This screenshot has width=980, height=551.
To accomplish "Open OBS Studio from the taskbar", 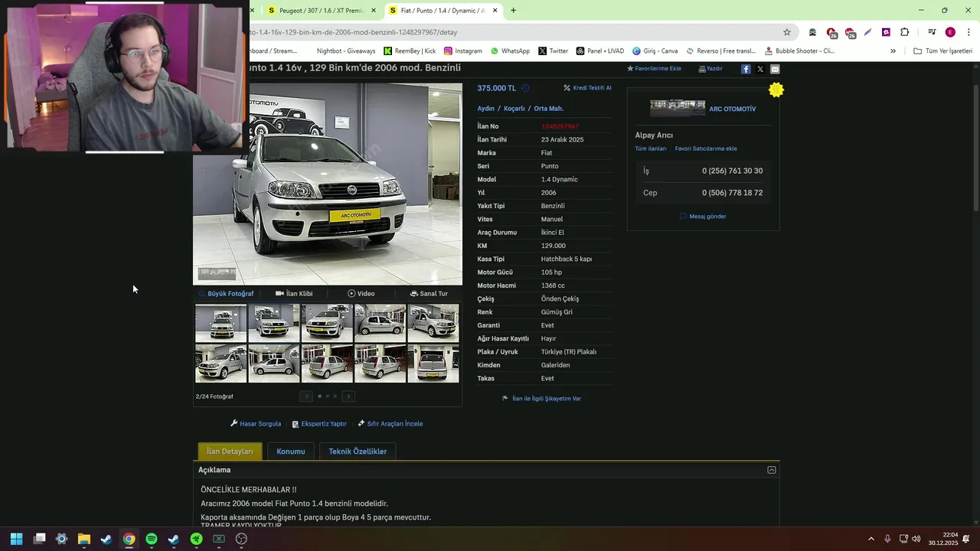I will [x=241, y=539].
